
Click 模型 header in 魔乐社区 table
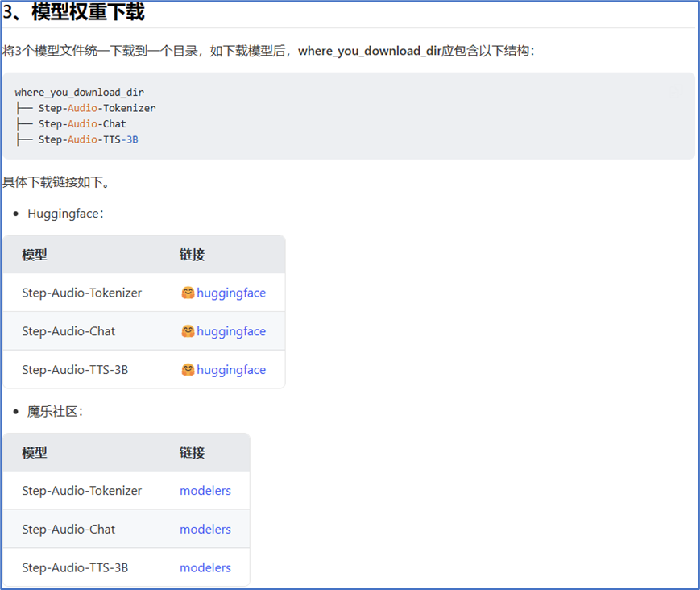(x=35, y=452)
